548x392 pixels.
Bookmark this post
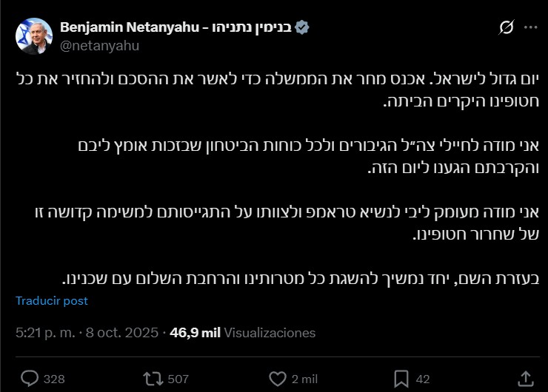click(401, 379)
